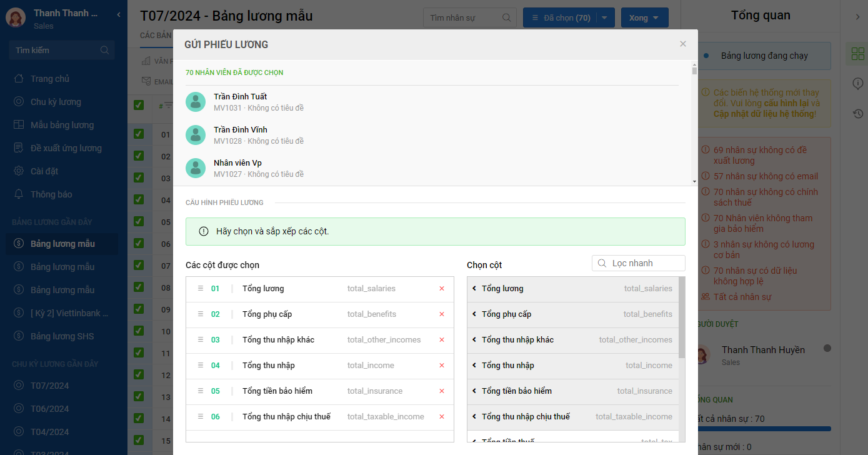Screen dimensions: 868x455
Task: Focus the sidebar Tìm kiếm search box
Action: [62, 50]
